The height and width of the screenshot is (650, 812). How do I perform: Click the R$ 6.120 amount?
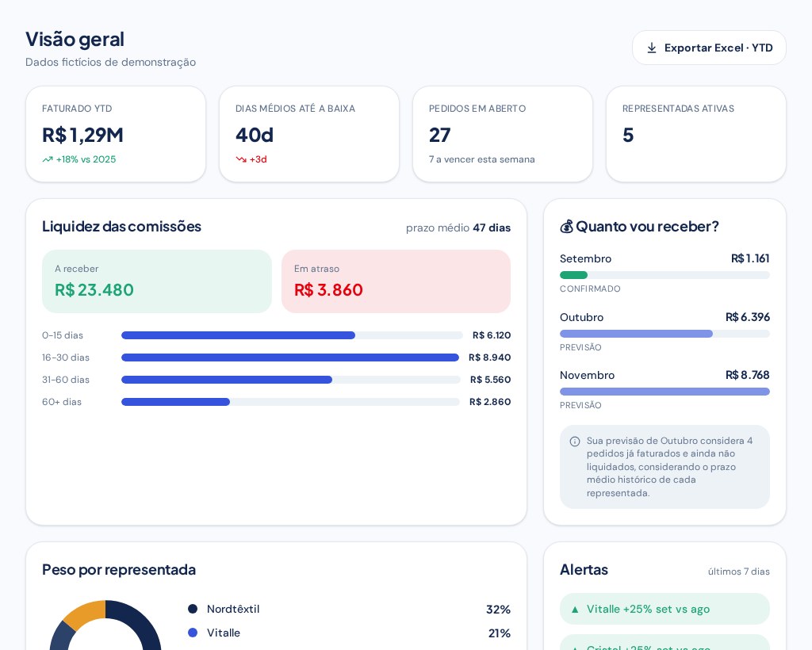(x=492, y=335)
